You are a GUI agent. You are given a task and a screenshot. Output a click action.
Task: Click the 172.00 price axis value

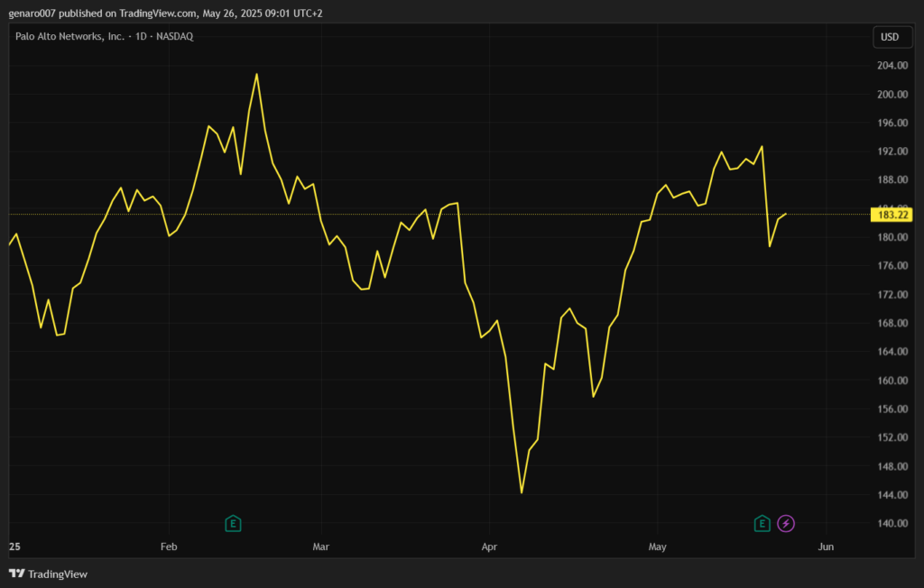coord(892,295)
